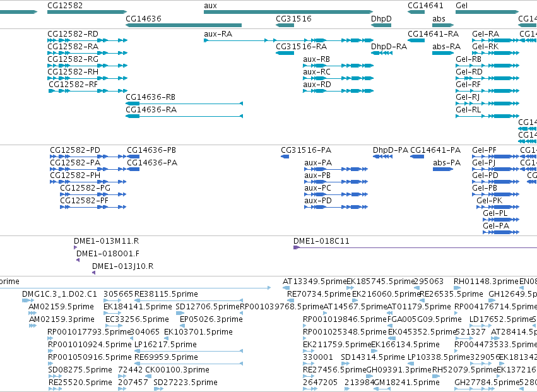This screenshot has height=392, width=537.
Task: Select the aux-PC protein
Action: pos(336,194)
